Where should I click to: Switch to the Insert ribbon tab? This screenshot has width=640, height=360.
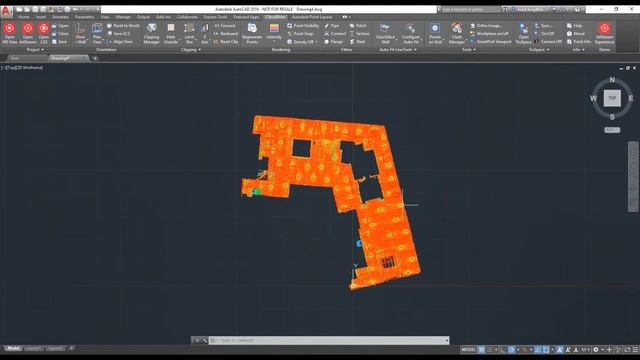coord(41,17)
